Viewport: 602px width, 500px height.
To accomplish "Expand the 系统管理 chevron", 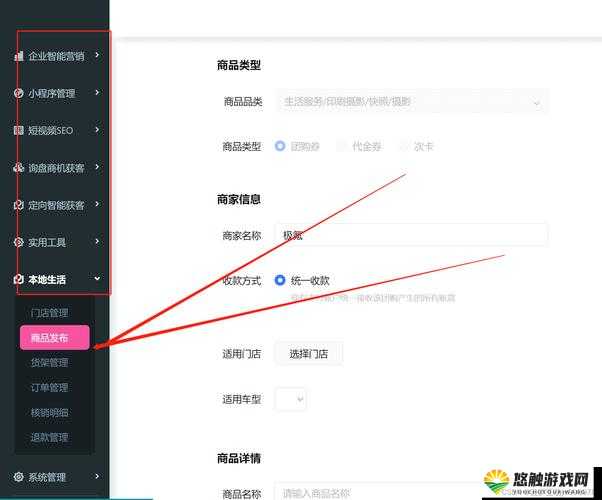I will click(x=97, y=476).
